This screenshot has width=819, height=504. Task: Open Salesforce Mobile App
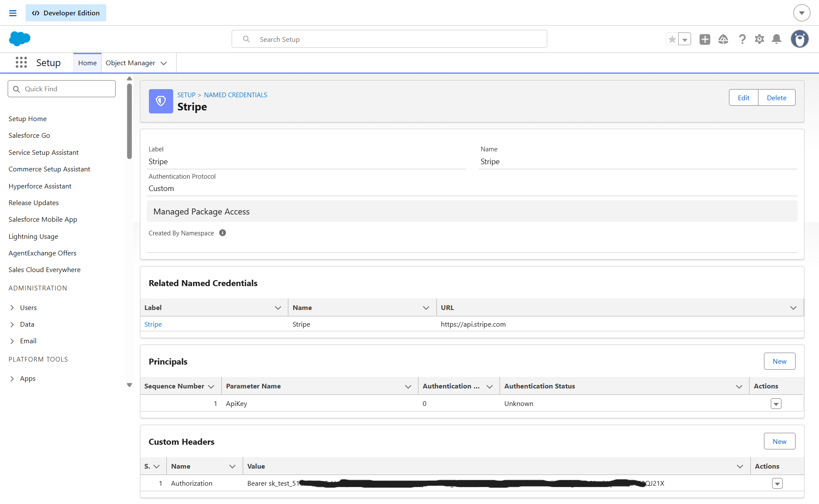(43, 219)
